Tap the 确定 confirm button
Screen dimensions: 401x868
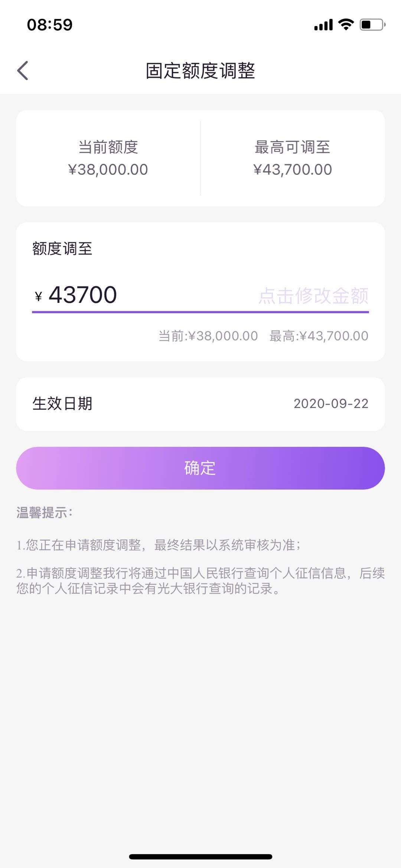[x=200, y=468]
